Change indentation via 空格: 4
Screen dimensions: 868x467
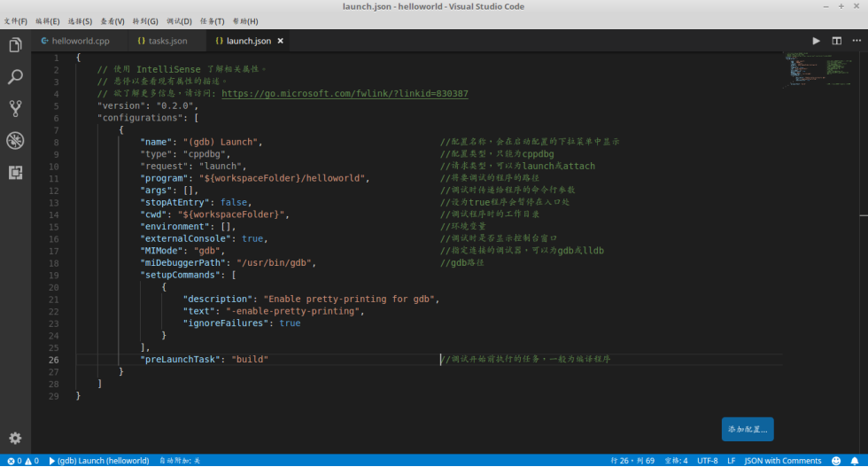tap(676, 461)
